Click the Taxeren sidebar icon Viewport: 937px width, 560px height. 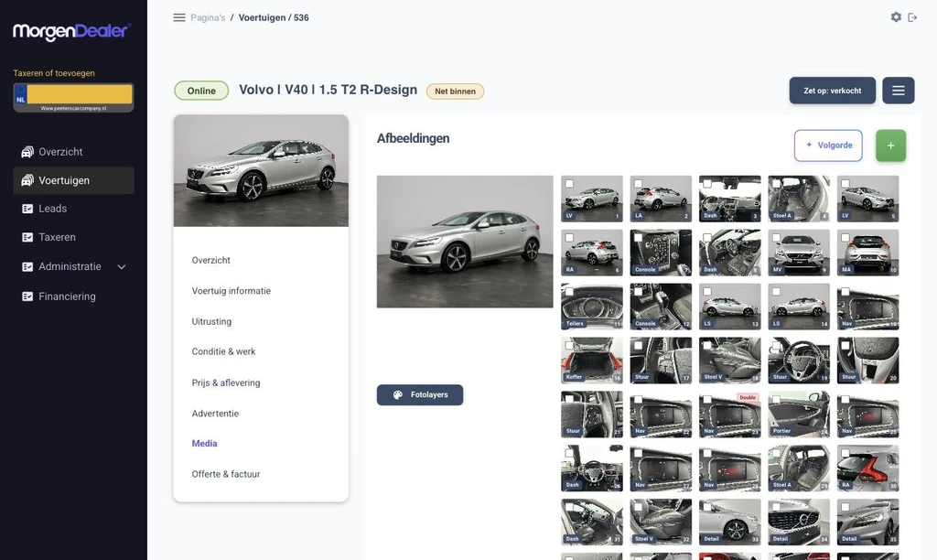point(27,237)
